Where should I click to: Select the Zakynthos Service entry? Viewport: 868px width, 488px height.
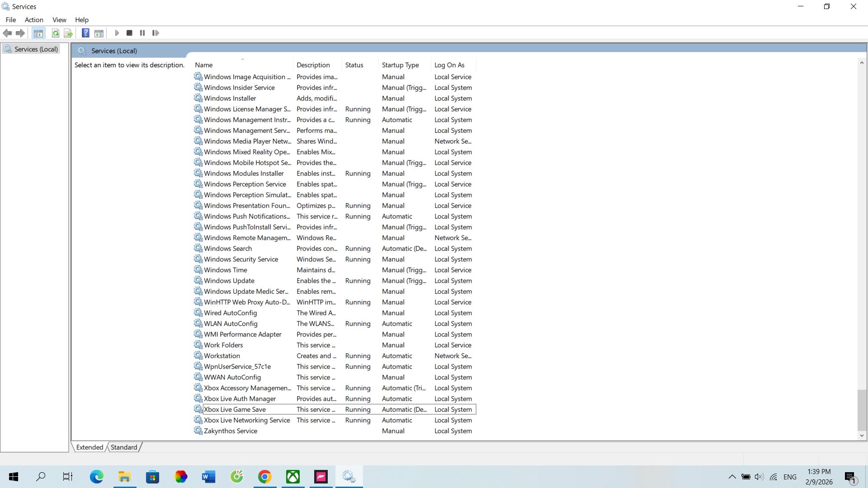(x=231, y=431)
